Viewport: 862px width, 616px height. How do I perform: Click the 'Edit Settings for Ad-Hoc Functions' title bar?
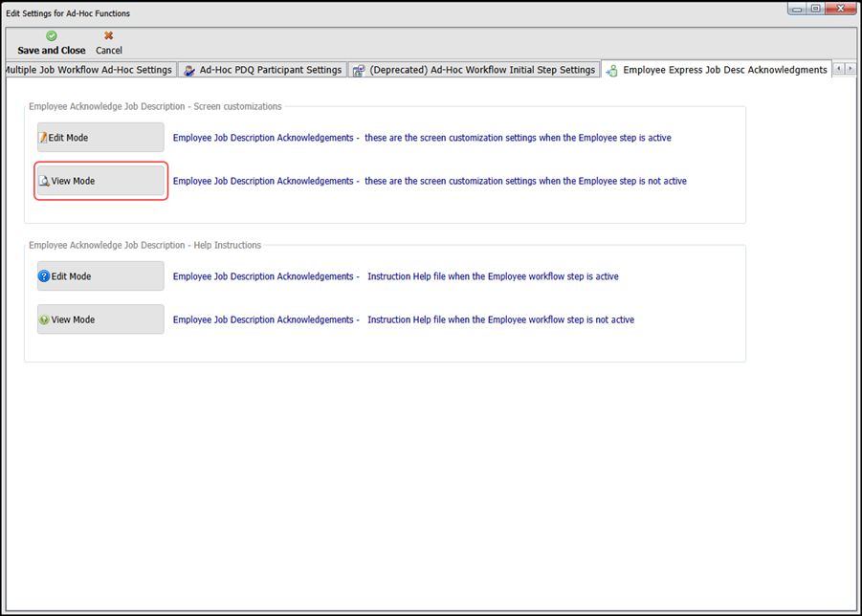383,12
